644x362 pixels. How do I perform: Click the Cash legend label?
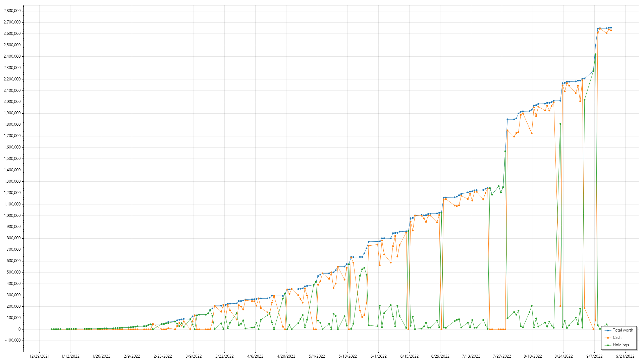(617, 338)
